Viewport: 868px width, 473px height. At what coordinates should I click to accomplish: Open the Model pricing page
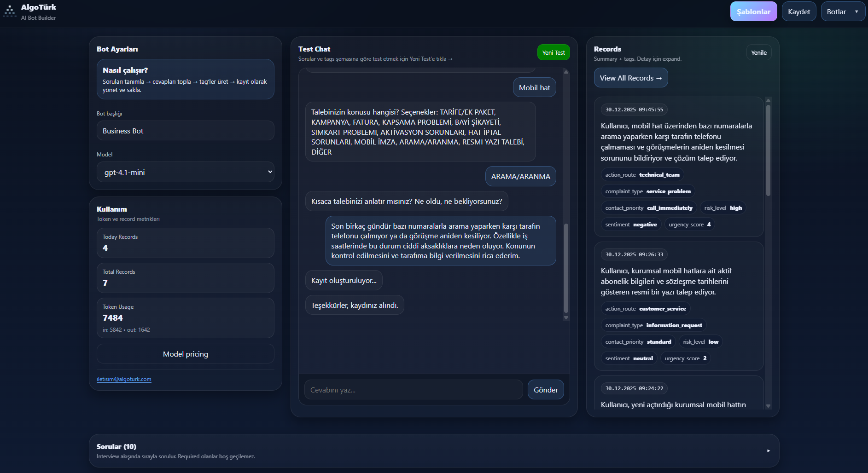pyautogui.click(x=185, y=354)
